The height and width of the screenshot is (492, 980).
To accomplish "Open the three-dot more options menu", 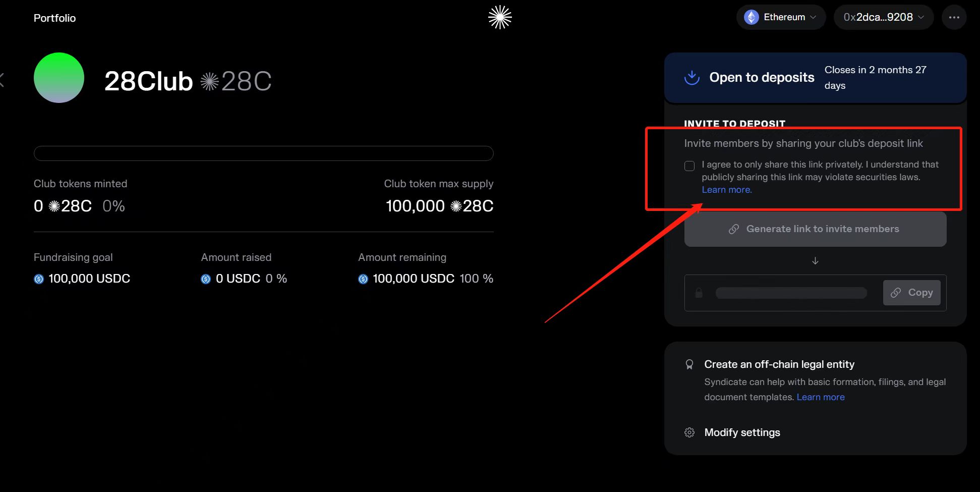I will tap(954, 18).
